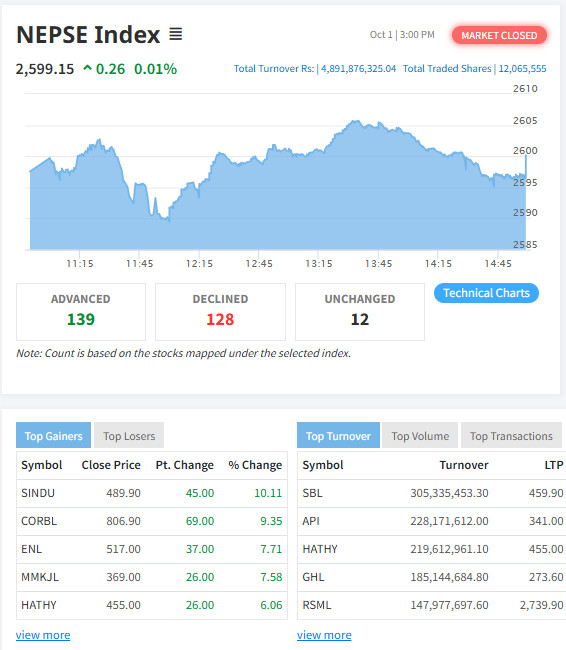Viewport: 566px width, 650px height.
Task: Open the SINDU symbol in gainers table
Action: pos(38,493)
